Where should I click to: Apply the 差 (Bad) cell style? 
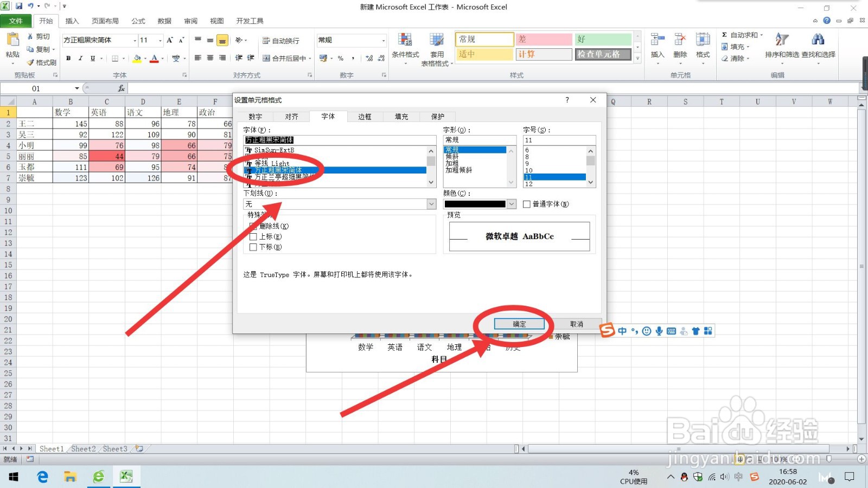click(x=544, y=39)
